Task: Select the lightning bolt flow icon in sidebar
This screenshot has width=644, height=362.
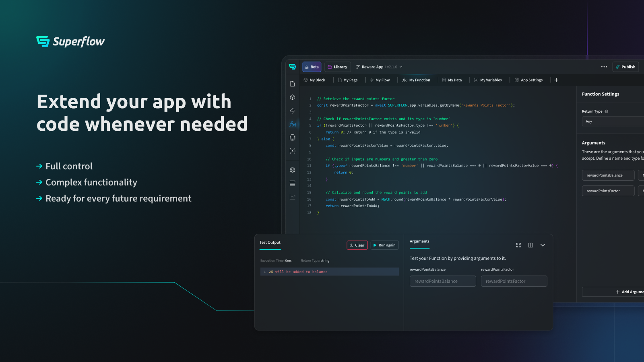Action: coord(293,111)
